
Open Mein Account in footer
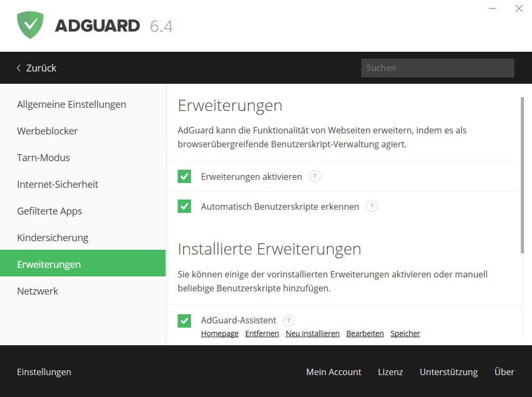(x=334, y=372)
